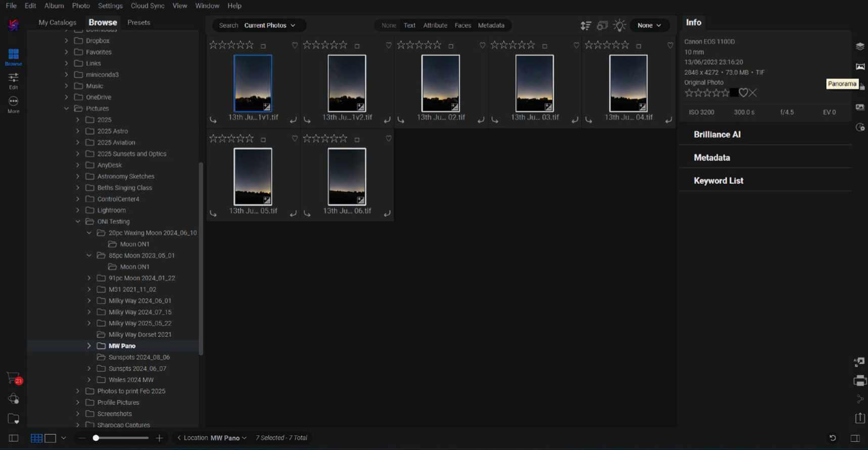Open the Edit module from left sidebar
868x450 pixels.
pos(14,80)
